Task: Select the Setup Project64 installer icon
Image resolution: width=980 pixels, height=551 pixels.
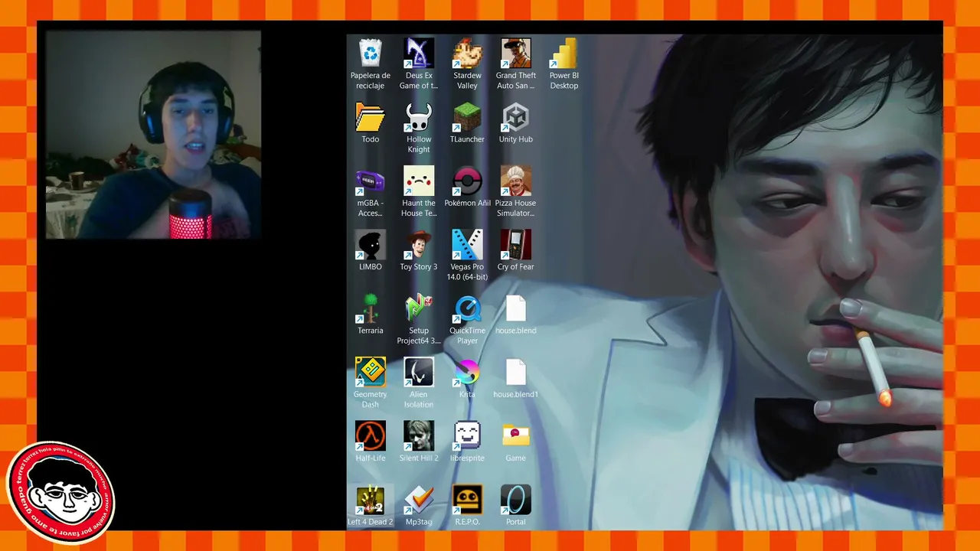Action: point(419,308)
